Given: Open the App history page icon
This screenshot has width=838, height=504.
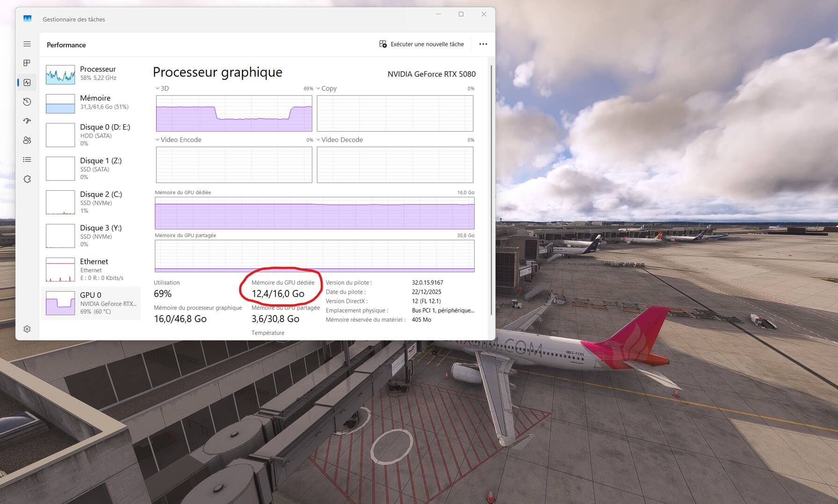Looking at the screenshot, I should (27, 102).
